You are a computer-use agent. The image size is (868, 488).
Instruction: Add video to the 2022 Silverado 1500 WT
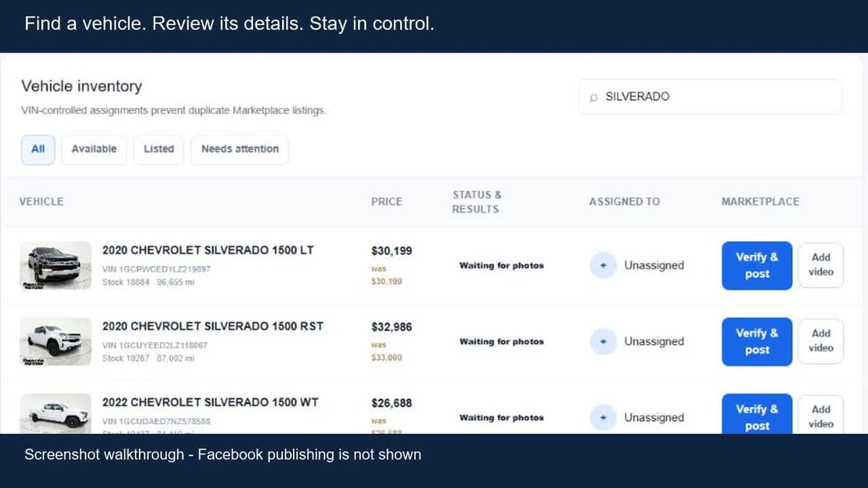pos(821,415)
